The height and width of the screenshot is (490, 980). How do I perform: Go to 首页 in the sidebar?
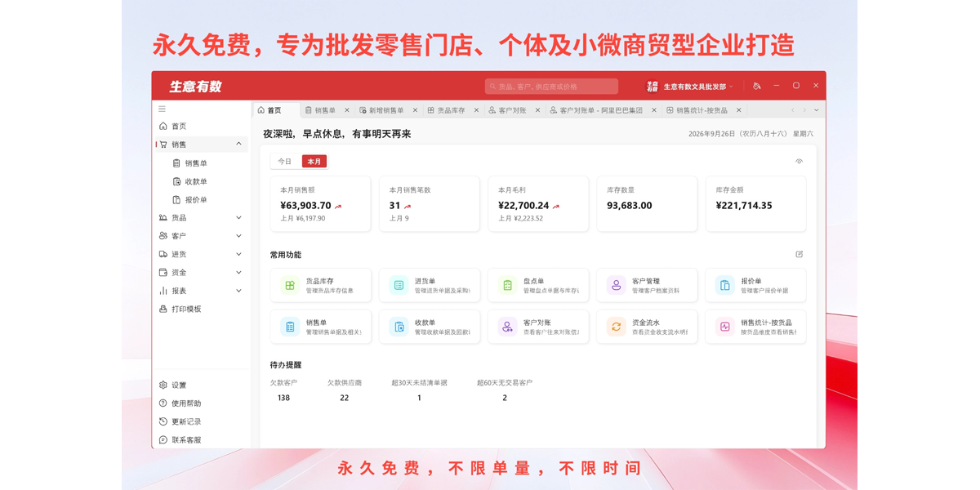click(202, 126)
